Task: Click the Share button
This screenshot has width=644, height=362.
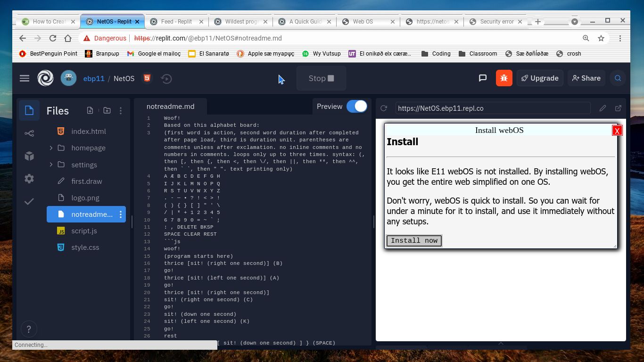Action: pos(586,78)
